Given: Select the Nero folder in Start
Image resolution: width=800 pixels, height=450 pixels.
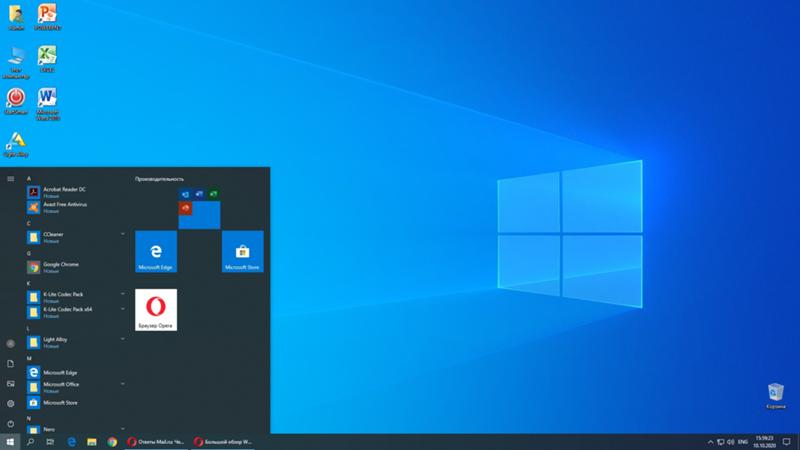Looking at the screenshot, I should [76, 430].
